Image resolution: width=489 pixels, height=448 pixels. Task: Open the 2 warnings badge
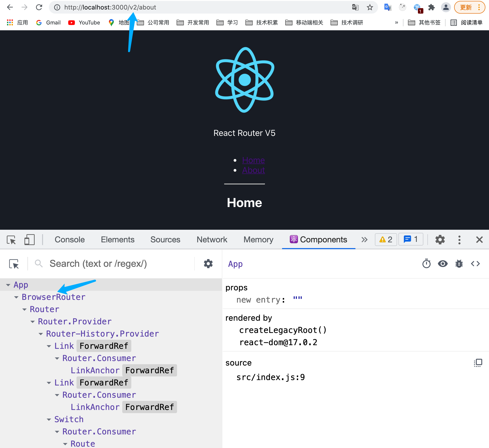click(x=386, y=240)
